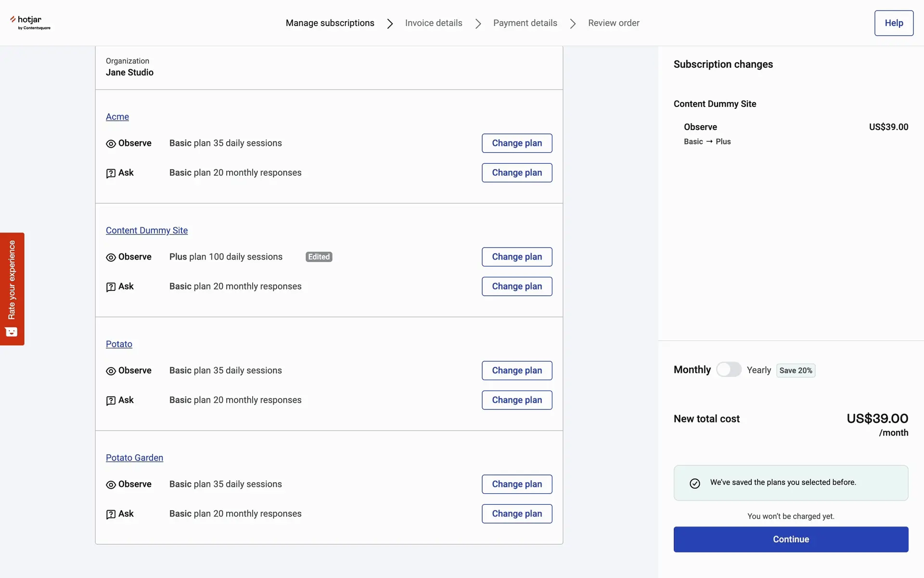
Task: Click chevron after Manage subscriptions step
Action: [x=390, y=24]
